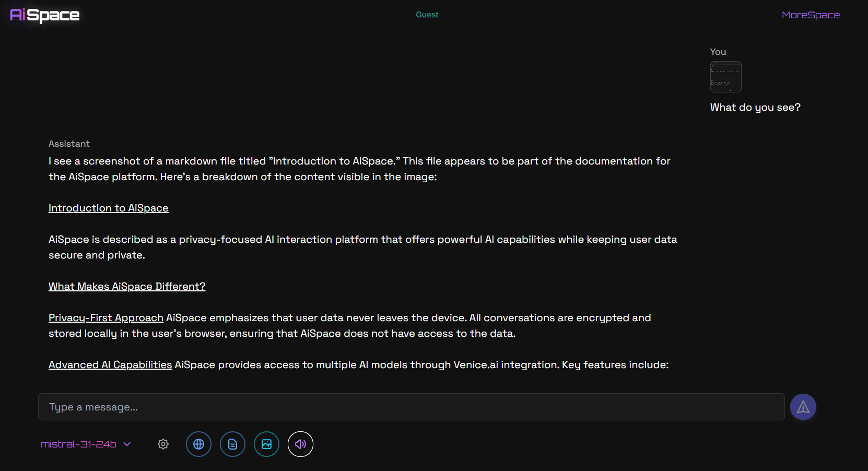Click the Assistant label

pos(69,144)
